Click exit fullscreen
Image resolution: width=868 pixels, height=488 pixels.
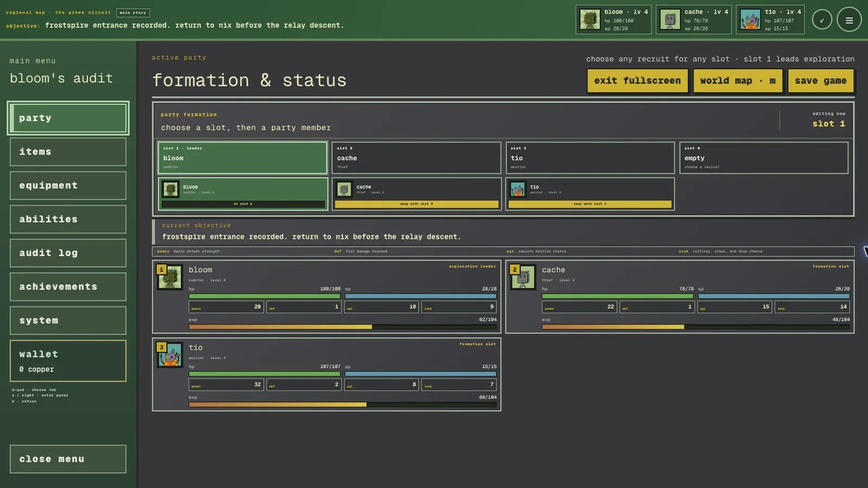click(x=637, y=80)
